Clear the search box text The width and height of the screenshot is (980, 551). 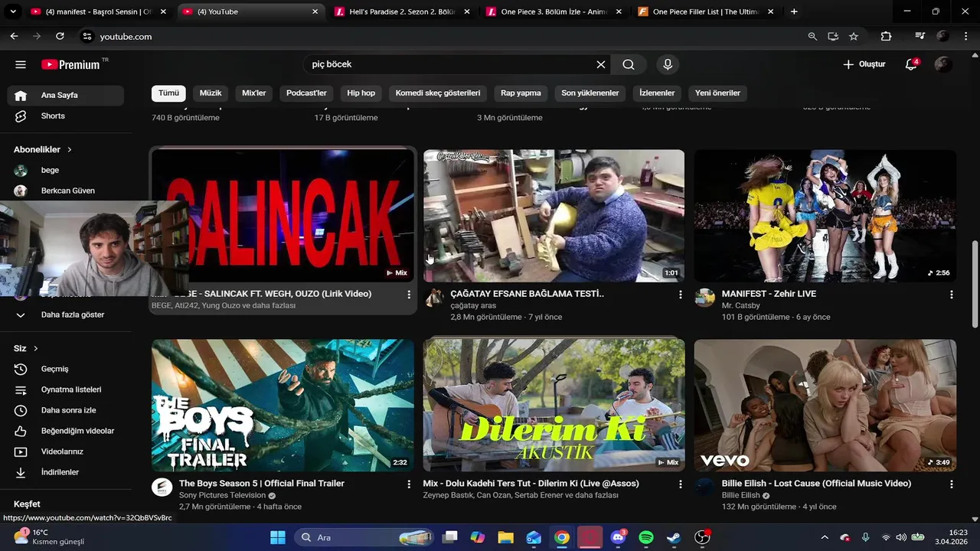click(601, 65)
